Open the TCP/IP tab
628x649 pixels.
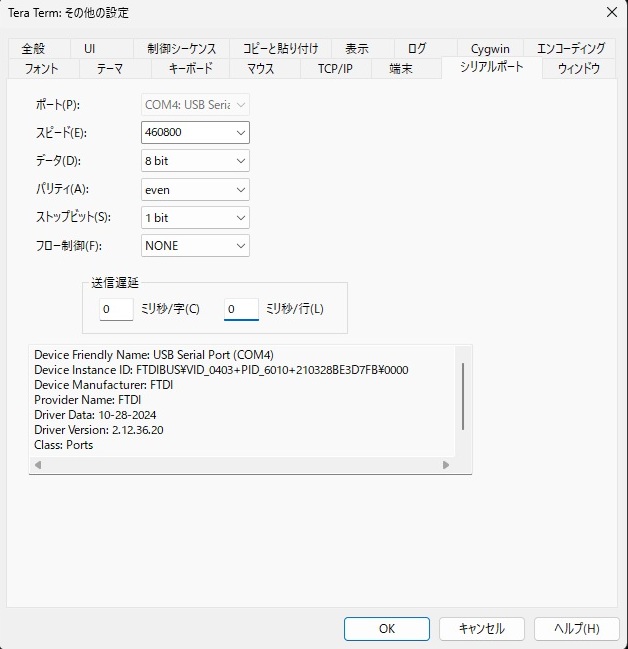(x=335, y=69)
